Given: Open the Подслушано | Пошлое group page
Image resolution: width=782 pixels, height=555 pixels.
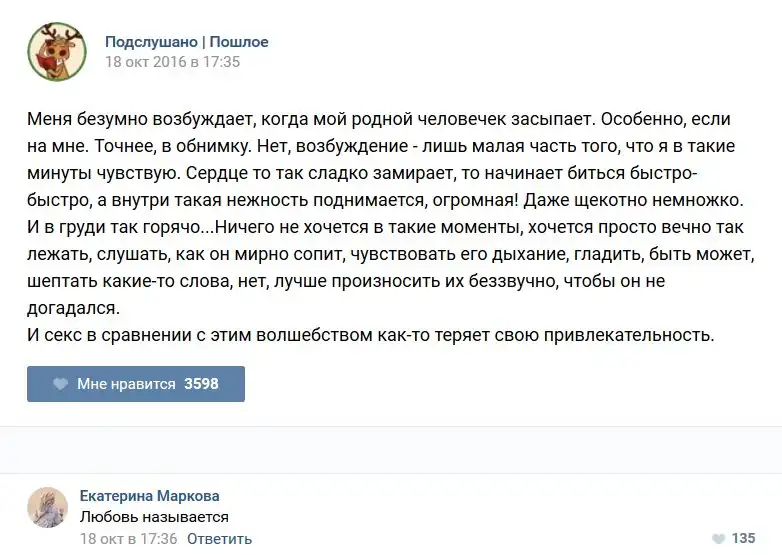Looking at the screenshot, I should pos(187,42).
